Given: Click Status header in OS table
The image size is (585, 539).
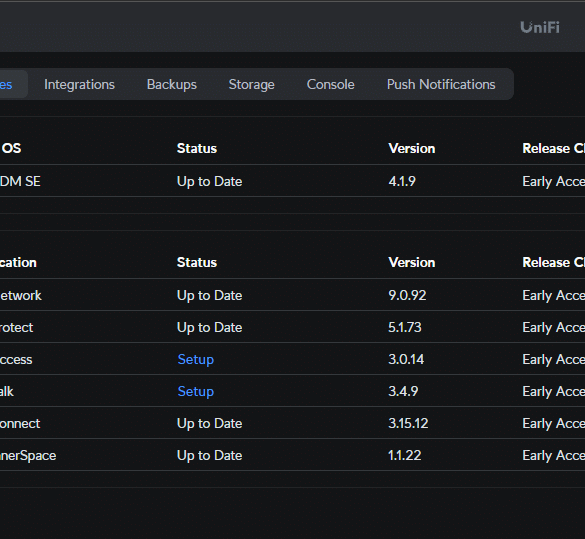Looking at the screenshot, I should point(197,148).
